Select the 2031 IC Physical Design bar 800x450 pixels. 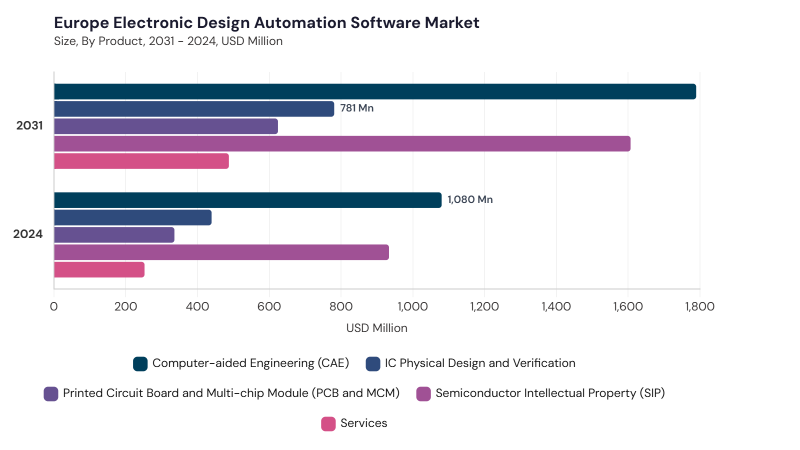pyautogui.click(x=194, y=109)
